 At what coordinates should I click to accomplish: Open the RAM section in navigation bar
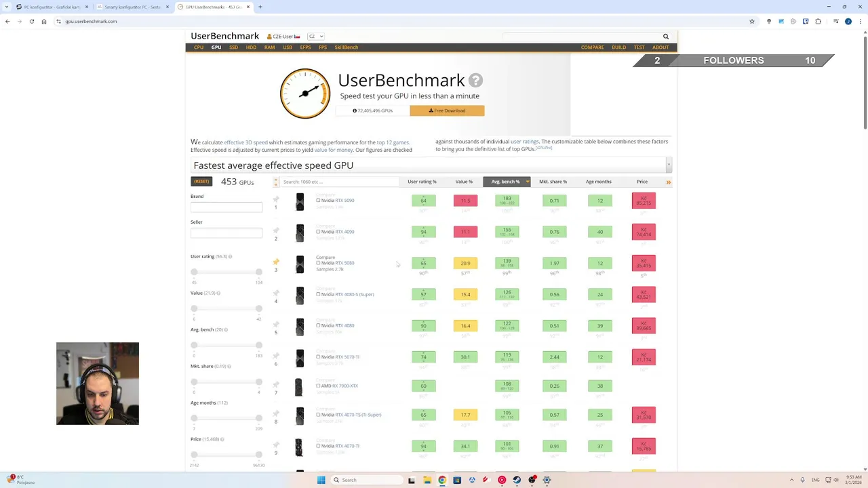tap(269, 47)
